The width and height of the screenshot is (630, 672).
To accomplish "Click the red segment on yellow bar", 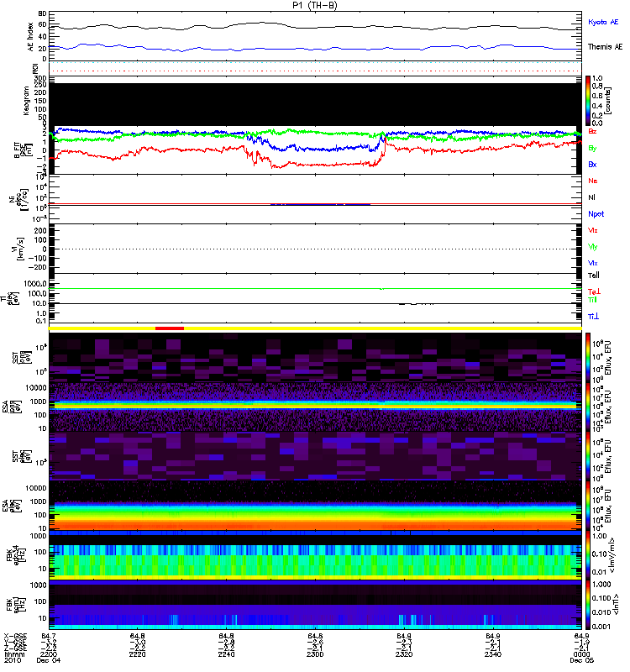I will point(170,328).
